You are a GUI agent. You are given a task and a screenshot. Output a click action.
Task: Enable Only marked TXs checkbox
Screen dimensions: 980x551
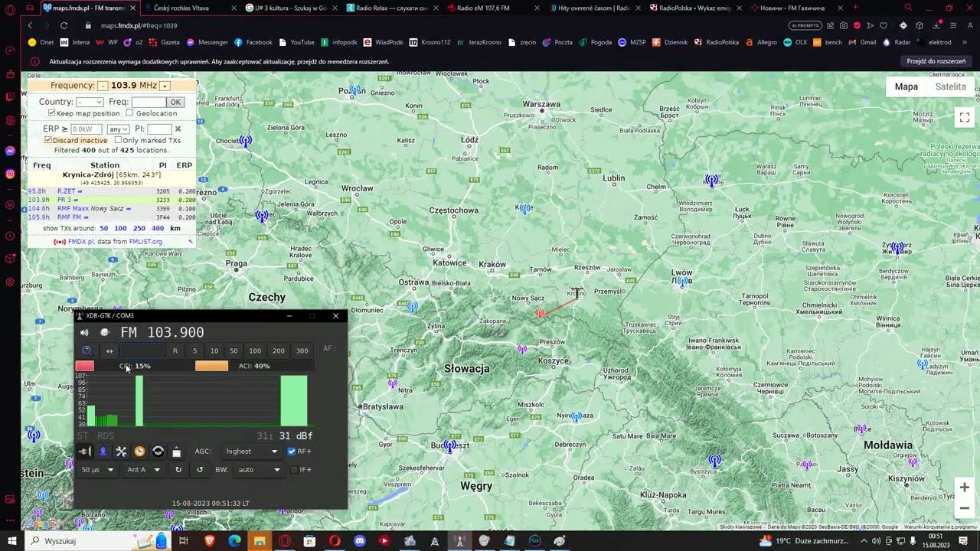click(x=118, y=140)
